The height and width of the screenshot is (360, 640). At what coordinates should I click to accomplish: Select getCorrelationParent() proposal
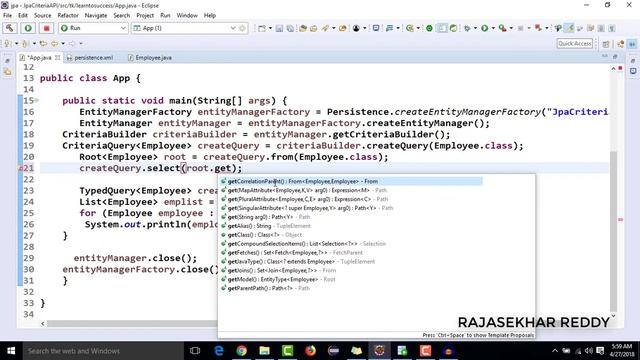pos(351,181)
